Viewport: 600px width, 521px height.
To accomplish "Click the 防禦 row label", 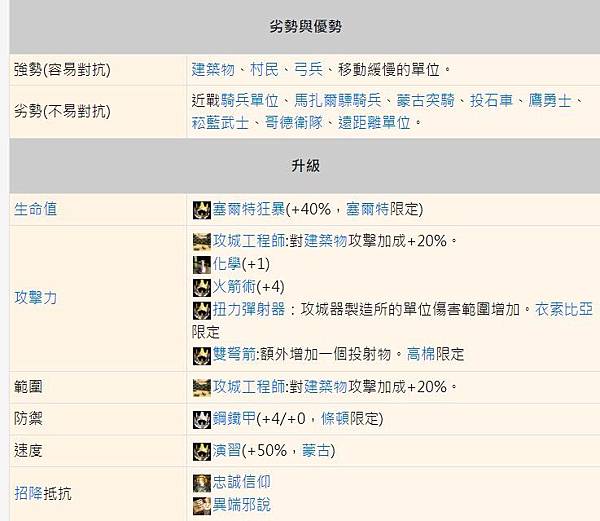I will pos(28,418).
